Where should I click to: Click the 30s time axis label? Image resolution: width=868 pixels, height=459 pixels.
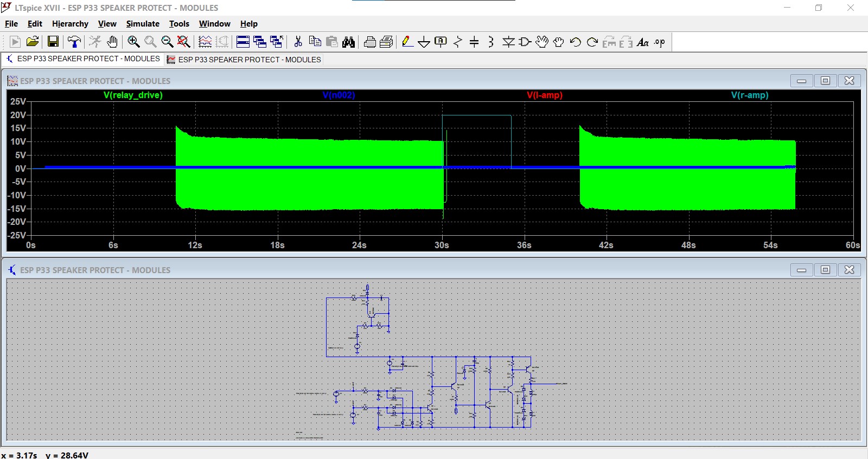(x=442, y=245)
